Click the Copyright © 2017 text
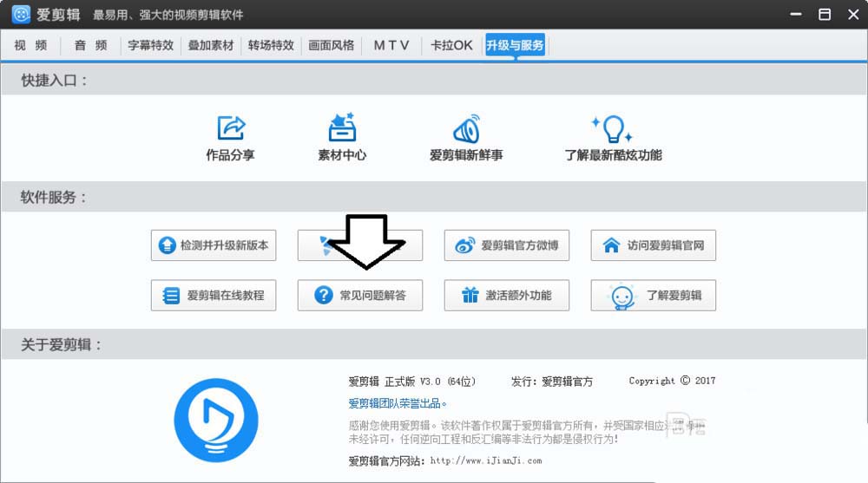 672,381
